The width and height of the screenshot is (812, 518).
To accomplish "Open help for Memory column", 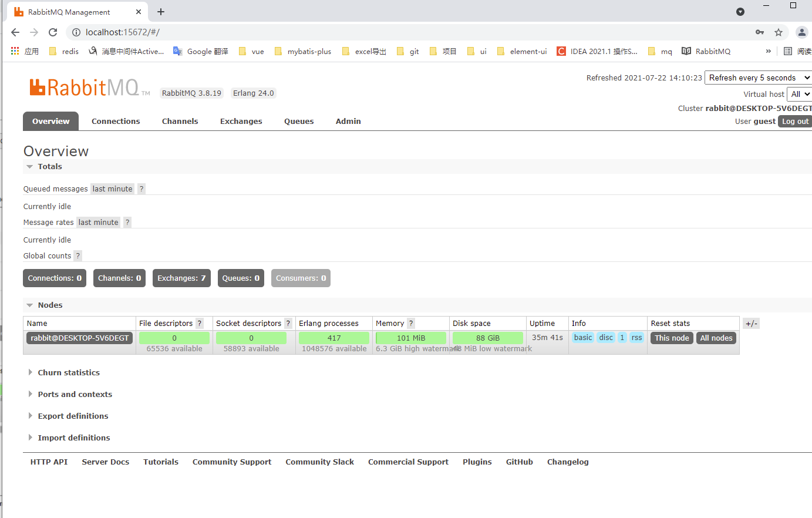I will click(x=411, y=324).
